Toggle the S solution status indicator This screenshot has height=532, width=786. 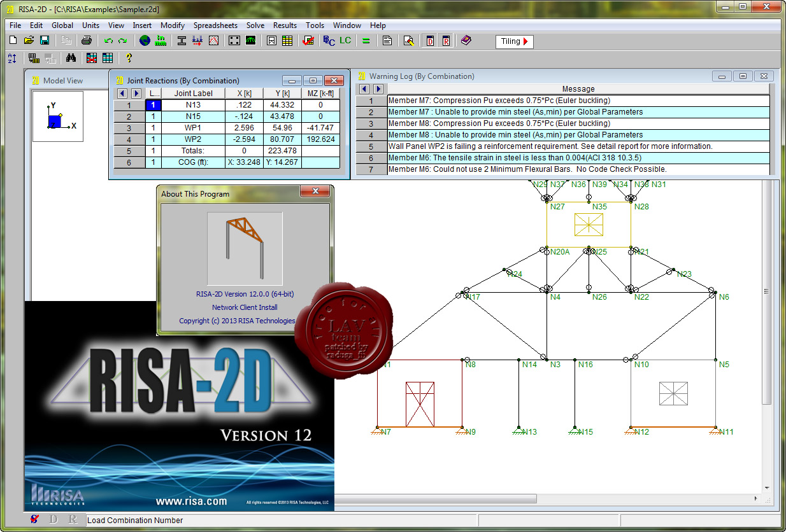click(34, 520)
